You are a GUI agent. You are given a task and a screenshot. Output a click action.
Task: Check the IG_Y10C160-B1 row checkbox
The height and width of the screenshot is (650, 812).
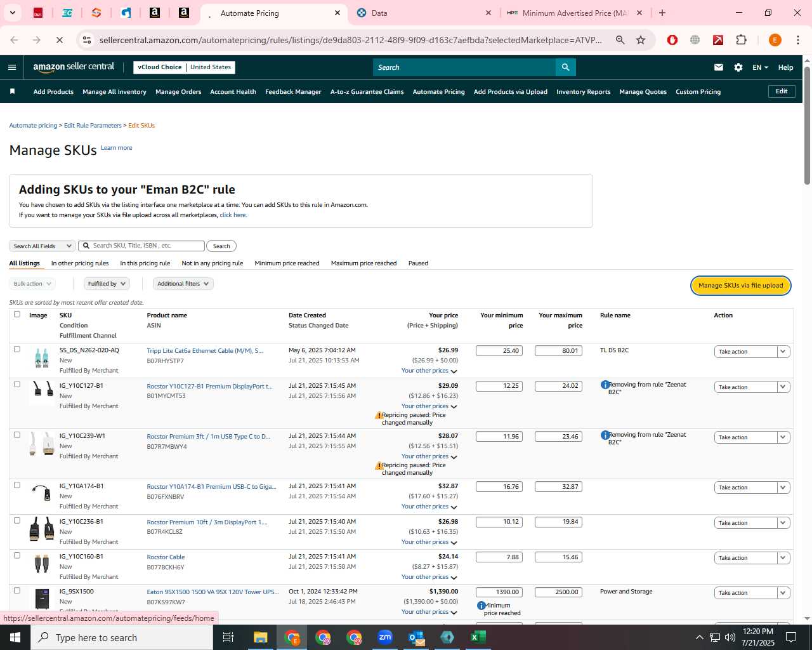pyautogui.click(x=17, y=555)
